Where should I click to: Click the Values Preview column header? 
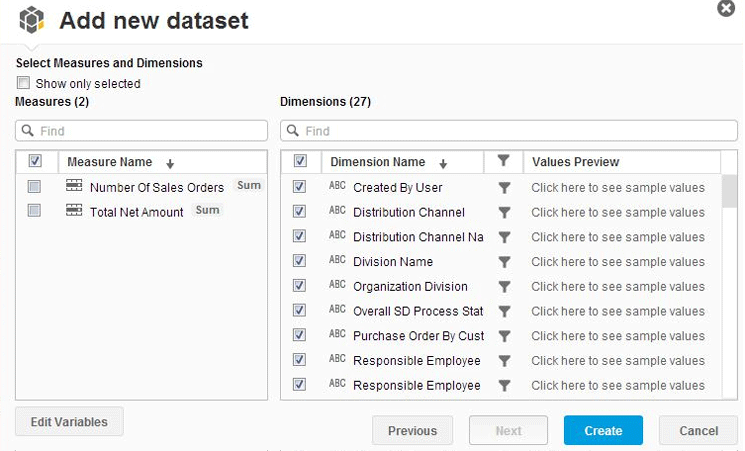point(576,162)
